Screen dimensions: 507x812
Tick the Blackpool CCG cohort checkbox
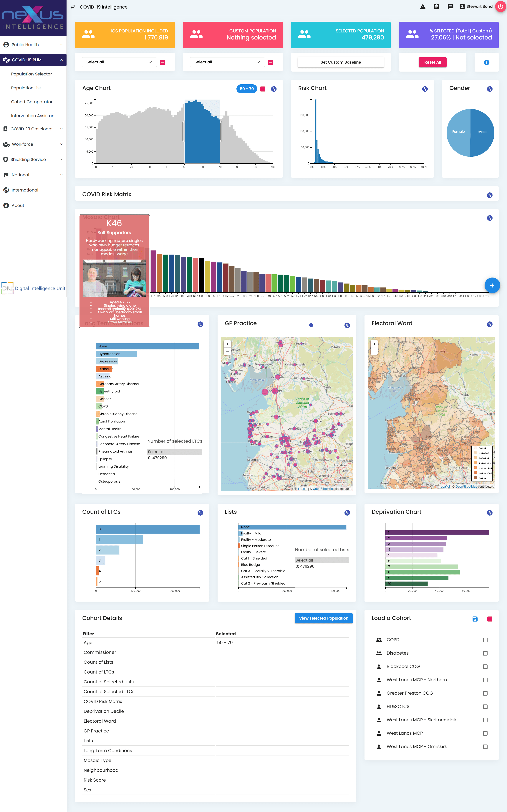coord(485,666)
